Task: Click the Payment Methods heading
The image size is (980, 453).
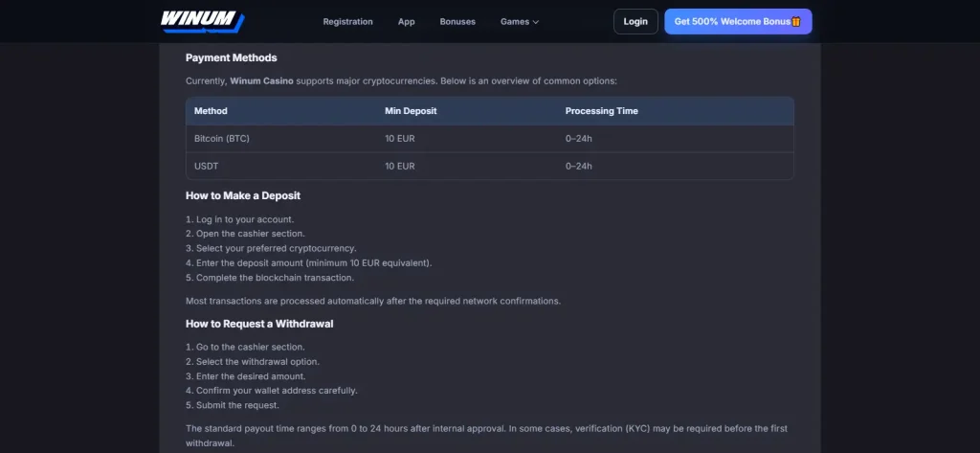Action: tap(232, 57)
